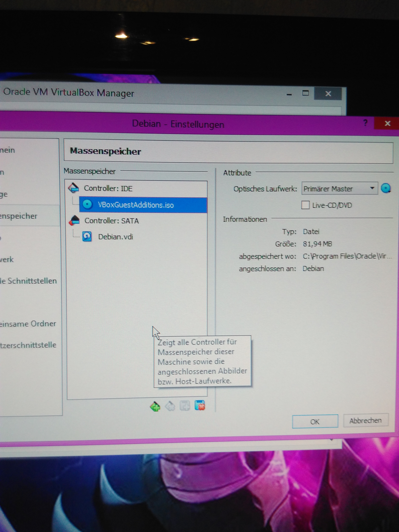Enable the Live-CD/DVD checkbox
The height and width of the screenshot is (532, 399).
tap(305, 205)
